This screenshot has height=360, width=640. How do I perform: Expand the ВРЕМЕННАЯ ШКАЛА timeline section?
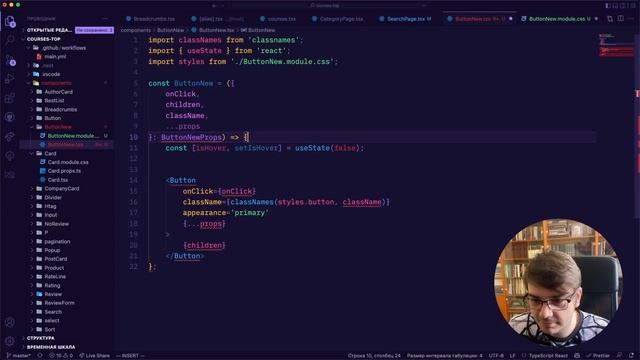[51, 347]
